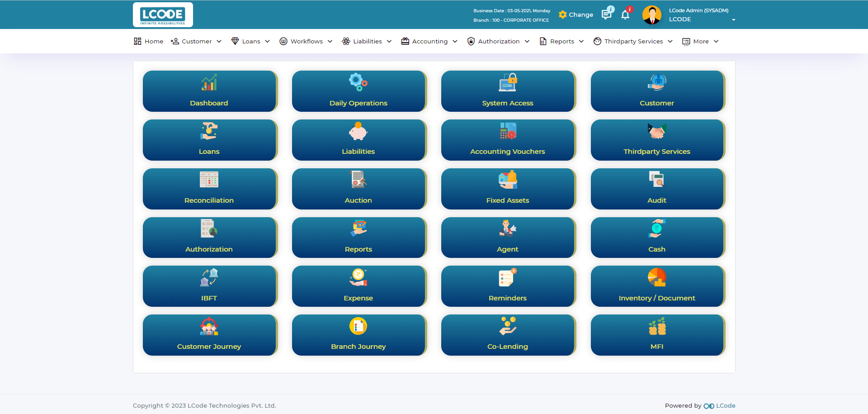Click the Reconciliation sheet icon
Viewport: 868px width, 414px height.
pos(209,180)
